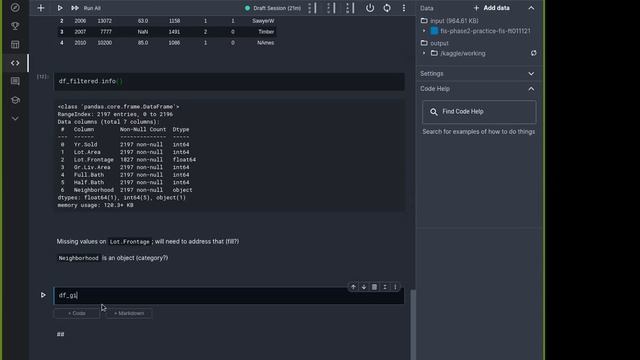Click the Lot.Frontage missing values note
The height and width of the screenshot is (360, 640).
(148, 242)
